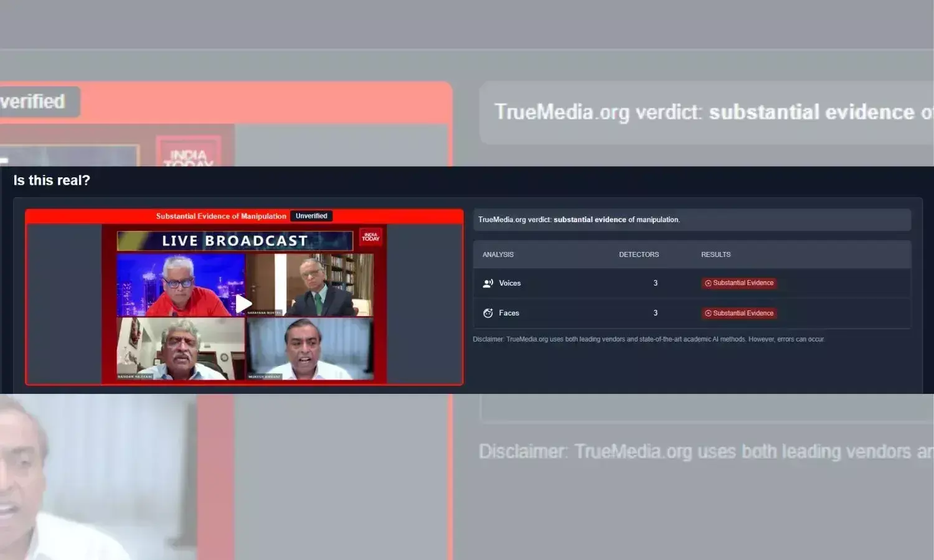The image size is (934, 560).
Task: Click the LIVE BROADCAST banner
Action: (235, 241)
